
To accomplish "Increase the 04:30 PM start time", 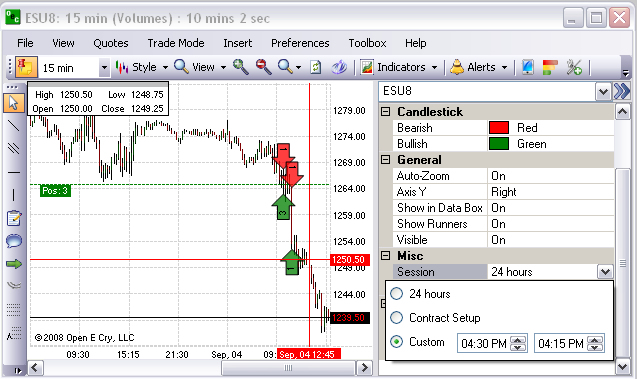I will pos(518,340).
